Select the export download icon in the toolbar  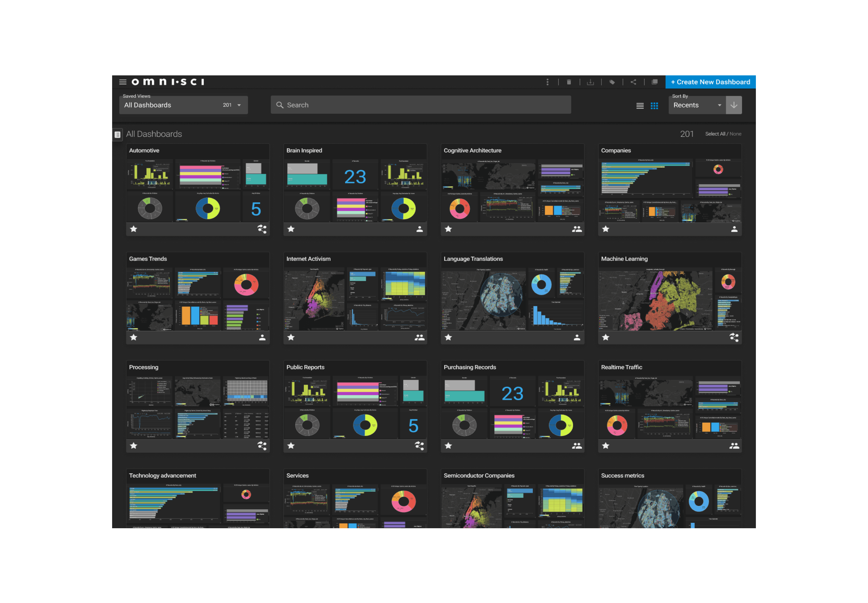[590, 82]
